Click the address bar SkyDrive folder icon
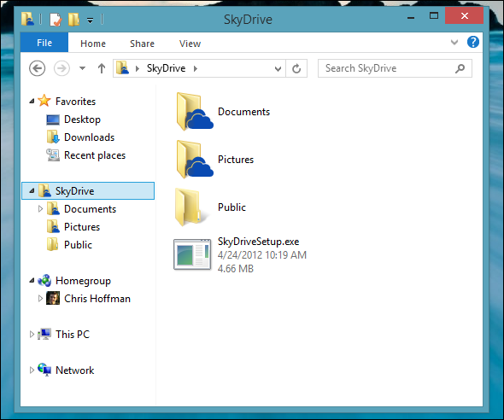 coord(122,68)
